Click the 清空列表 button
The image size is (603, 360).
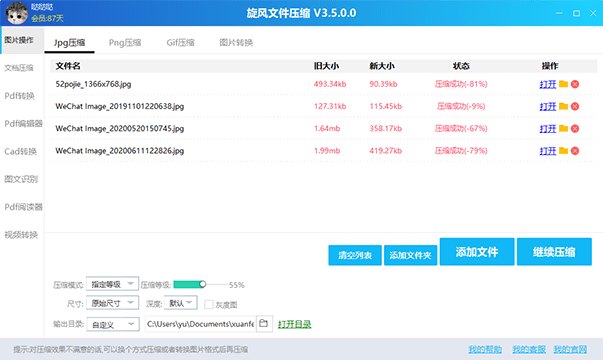(x=355, y=255)
